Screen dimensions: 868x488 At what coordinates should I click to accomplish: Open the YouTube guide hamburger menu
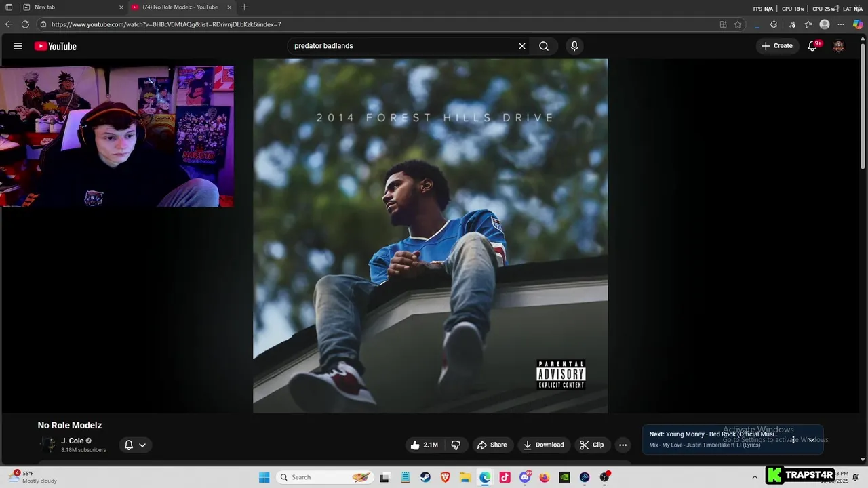click(18, 46)
